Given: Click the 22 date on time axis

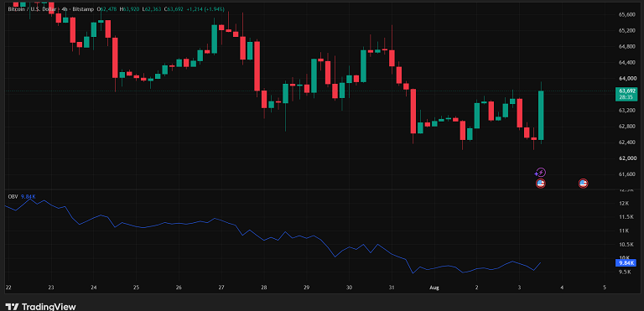Looking at the screenshot, I should tap(8, 288).
